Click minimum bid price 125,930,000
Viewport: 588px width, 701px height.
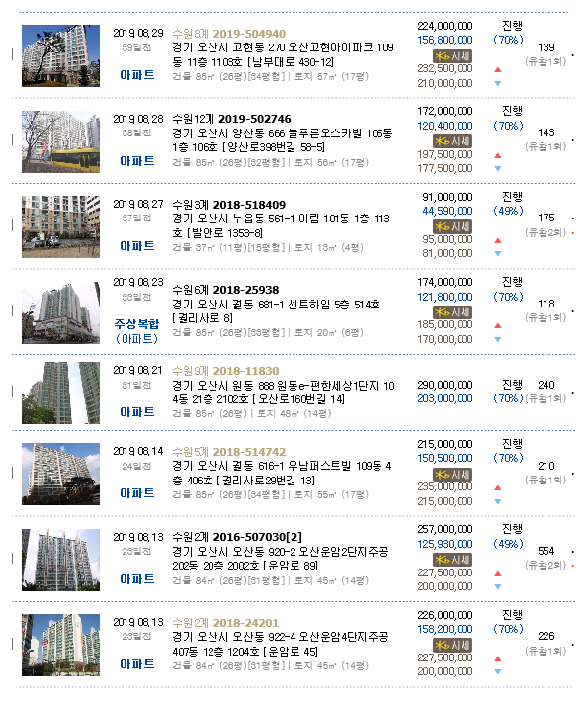[x=445, y=544]
